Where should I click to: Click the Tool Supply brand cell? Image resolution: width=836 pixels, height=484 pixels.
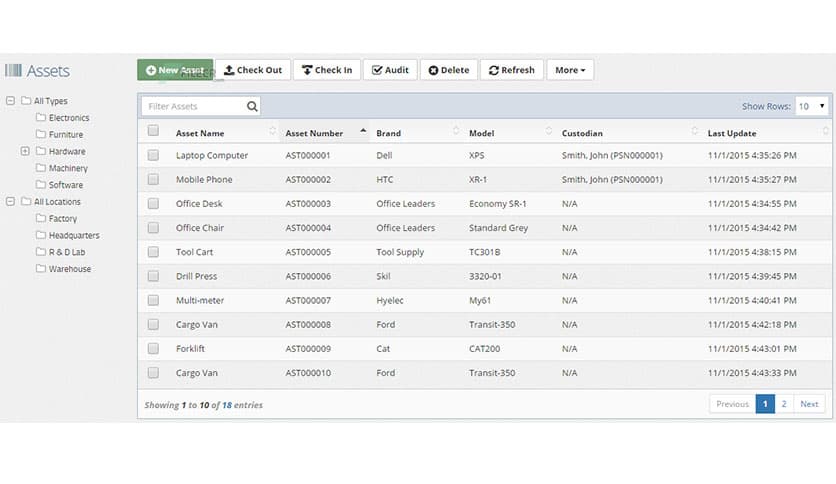(400, 252)
